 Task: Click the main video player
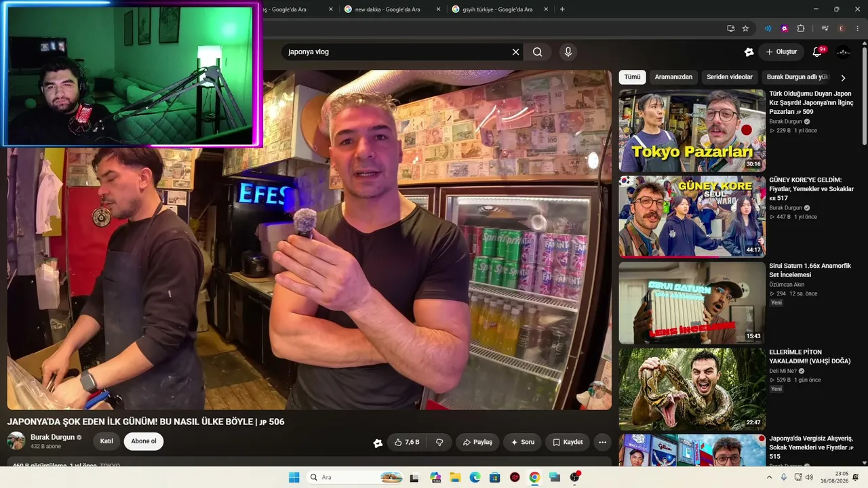309,241
